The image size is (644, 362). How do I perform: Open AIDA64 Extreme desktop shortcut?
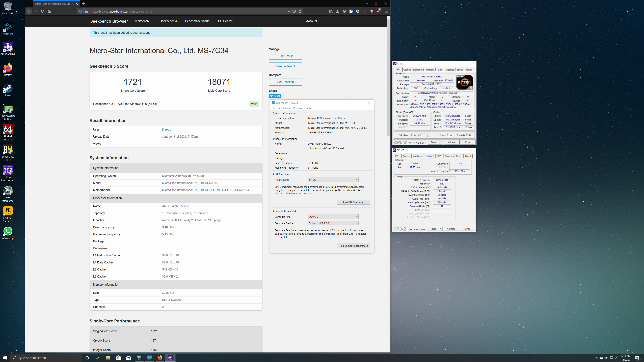[8, 132]
